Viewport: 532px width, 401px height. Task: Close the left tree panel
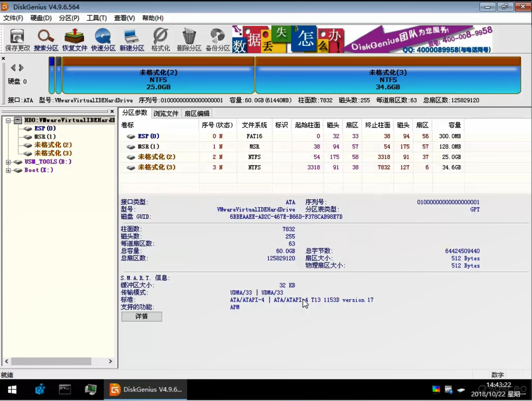tap(112, 111)
